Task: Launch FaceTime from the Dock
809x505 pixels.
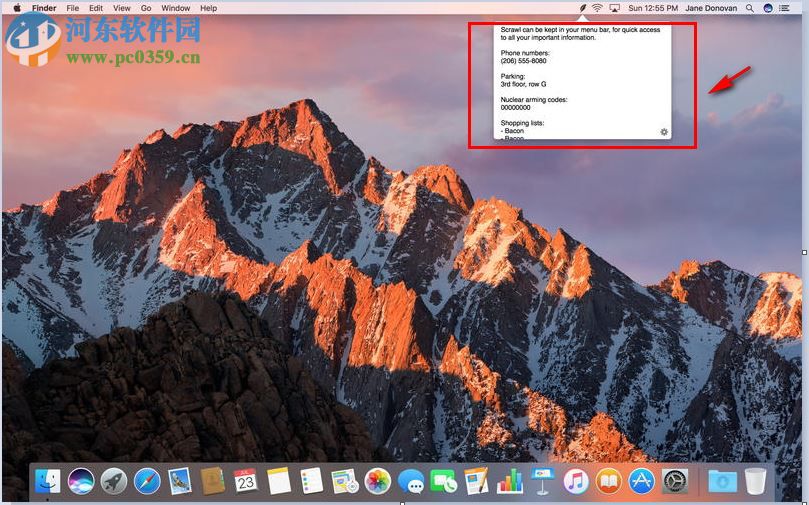Action: click(444, 482)
